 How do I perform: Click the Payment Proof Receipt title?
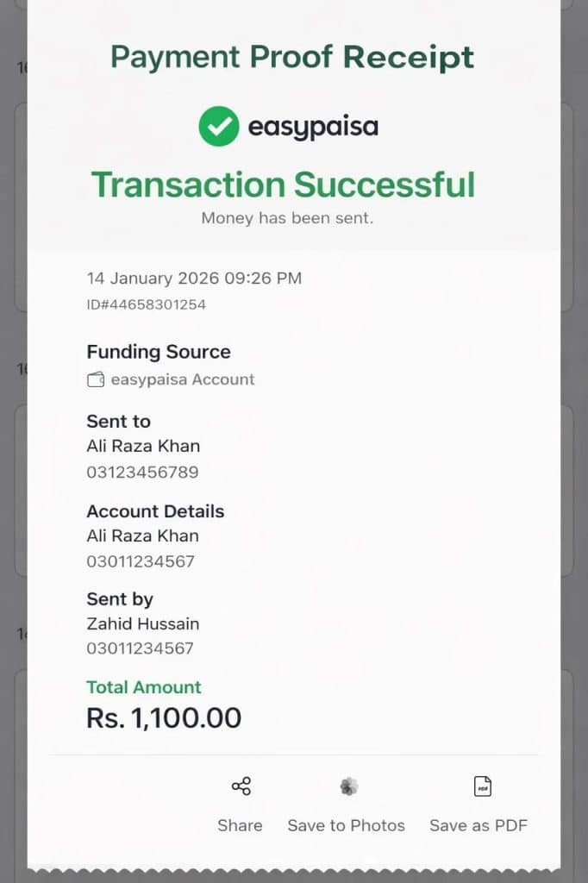(292, 57)
